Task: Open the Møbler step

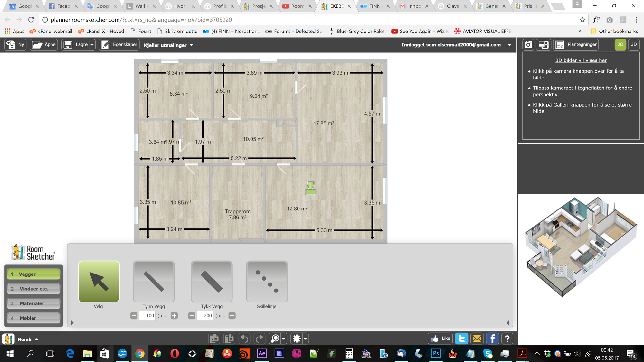Action: (34, 318)
